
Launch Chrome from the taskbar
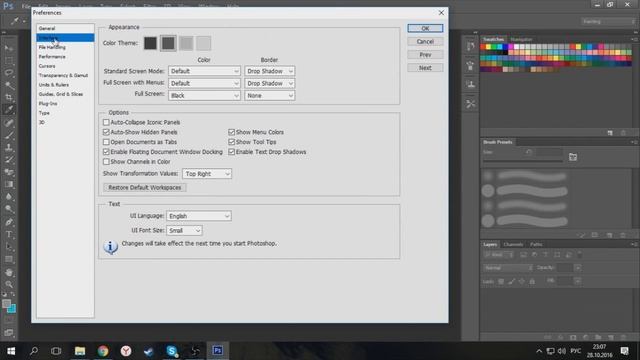pos(103,351)
